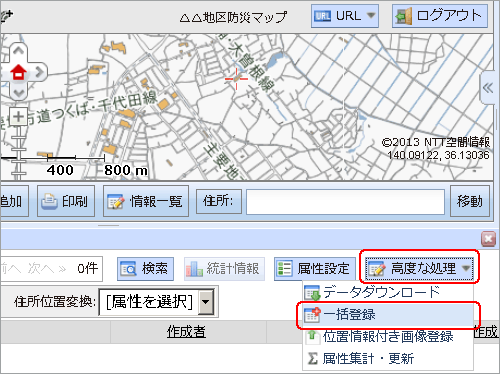Click the 印刷 print button
500x374 pixels.
tap(66, 201)
